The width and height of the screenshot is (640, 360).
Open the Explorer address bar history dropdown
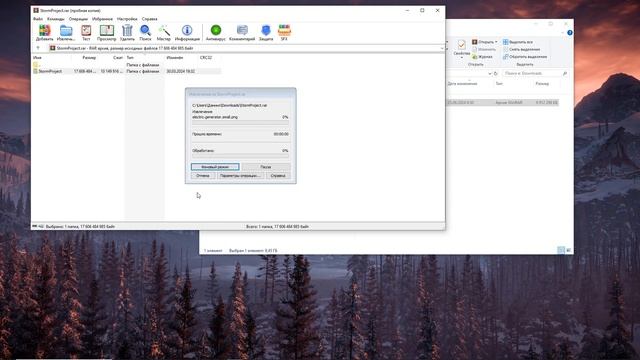pyautogui.click(x=489, y=73)
